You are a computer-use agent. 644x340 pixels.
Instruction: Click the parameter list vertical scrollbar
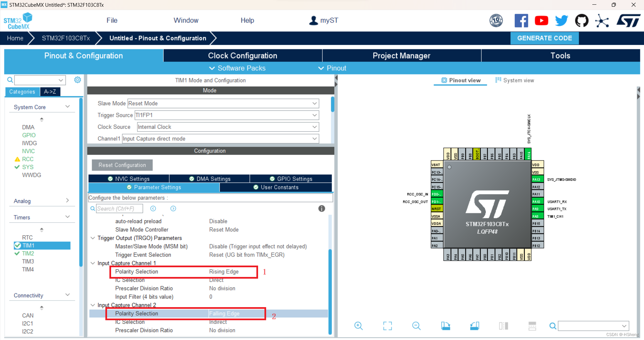point(330,292)
